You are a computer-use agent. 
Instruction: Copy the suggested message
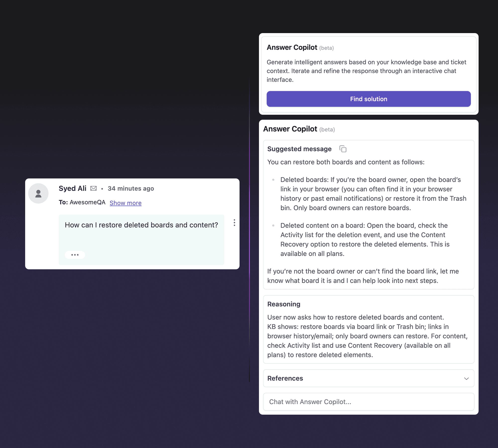343,149
